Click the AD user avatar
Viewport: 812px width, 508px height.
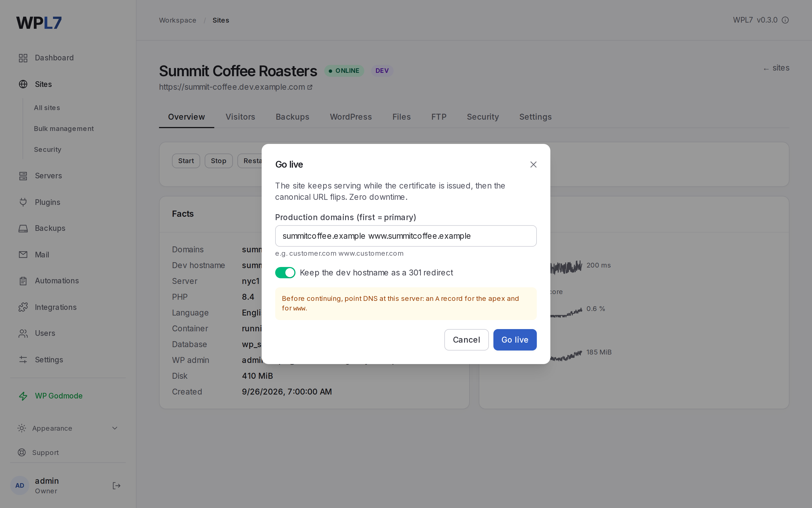pyautogui.click(x=20, y=485)
